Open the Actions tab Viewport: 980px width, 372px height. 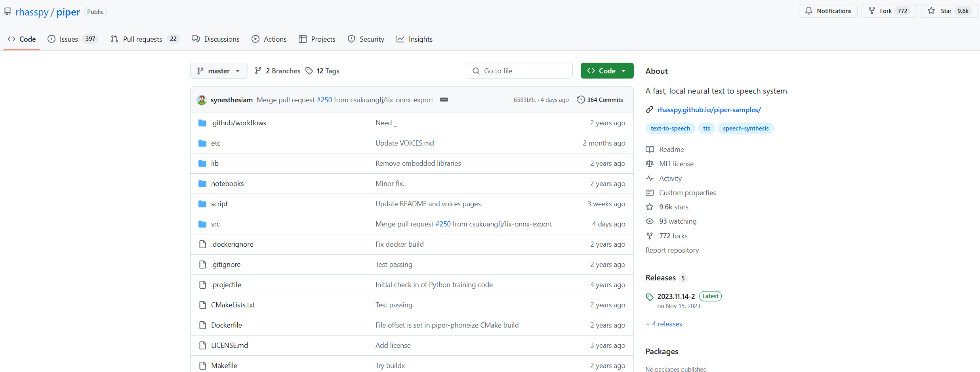tap(269, 39)
